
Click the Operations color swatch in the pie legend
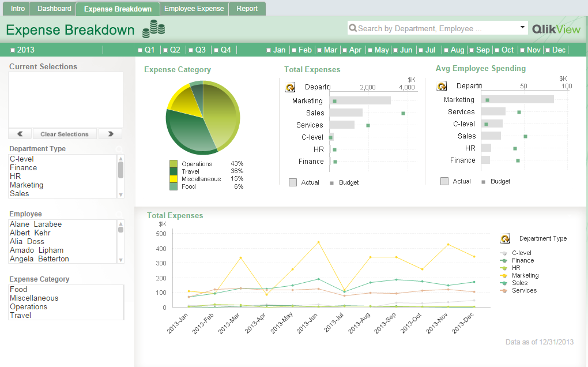[x=174, y=163]
